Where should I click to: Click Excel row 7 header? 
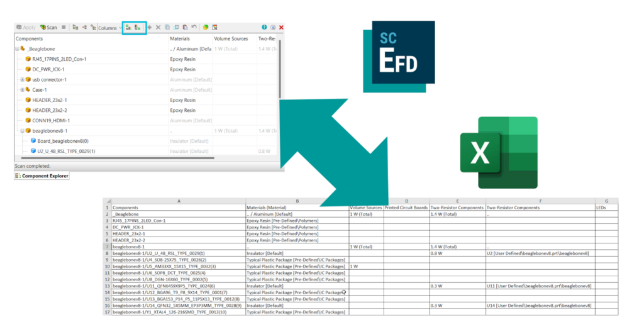point(107,247)
